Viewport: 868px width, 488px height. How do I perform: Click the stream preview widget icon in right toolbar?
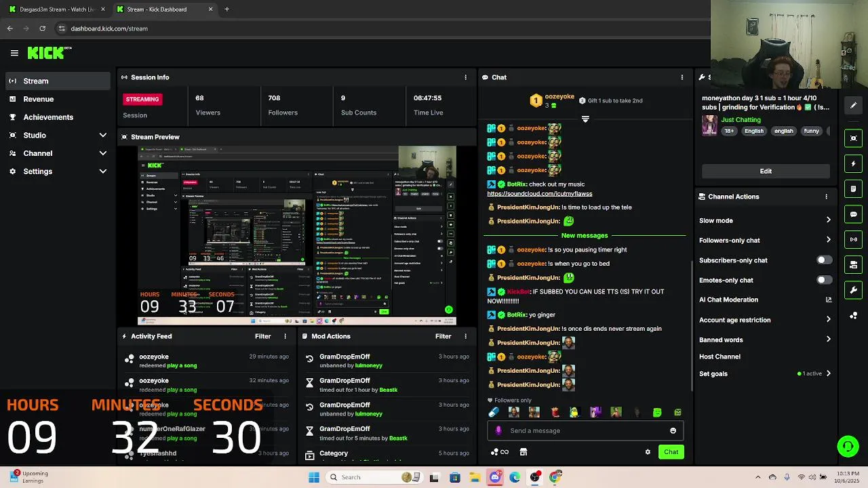[853, 138]
